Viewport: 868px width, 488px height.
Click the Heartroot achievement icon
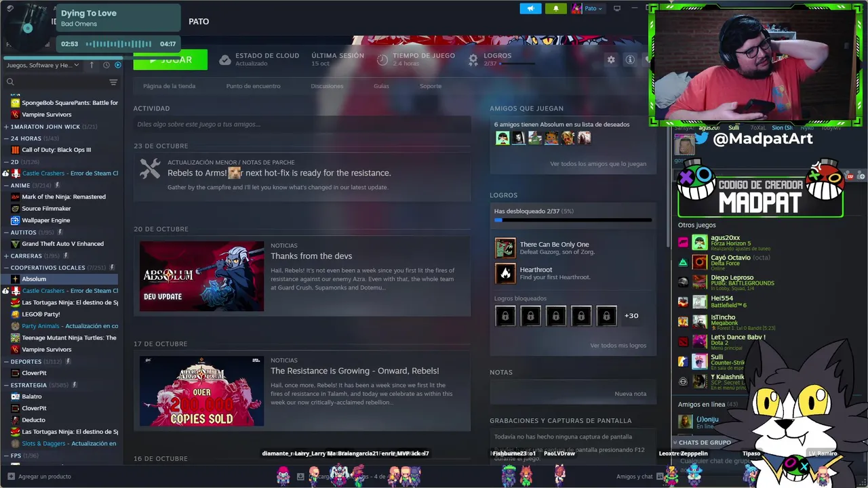[505, 273]
